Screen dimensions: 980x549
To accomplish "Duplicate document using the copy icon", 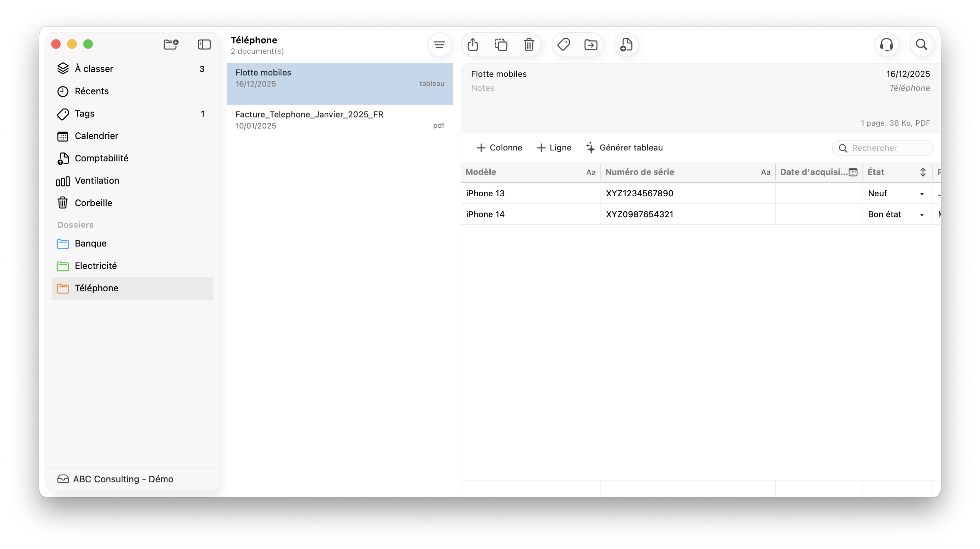I will click(501, 45).
